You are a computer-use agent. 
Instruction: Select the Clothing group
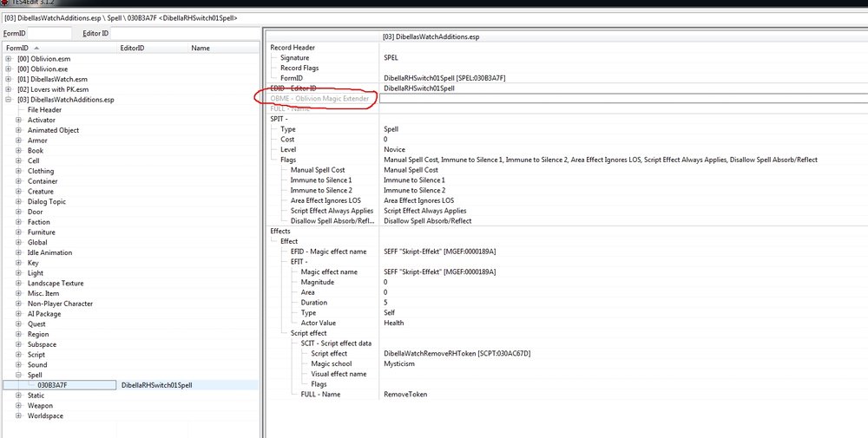point(41,171)
